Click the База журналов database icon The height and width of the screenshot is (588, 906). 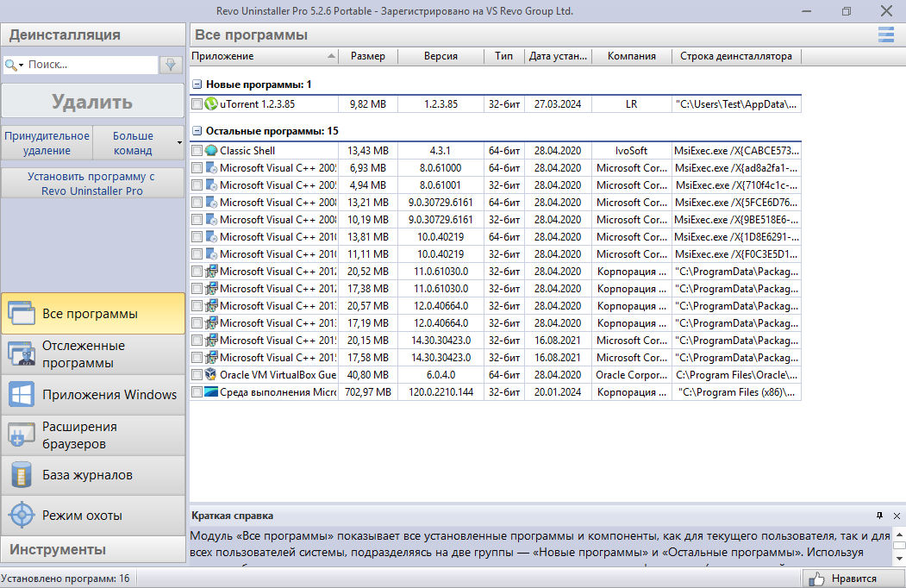(22, 475)
